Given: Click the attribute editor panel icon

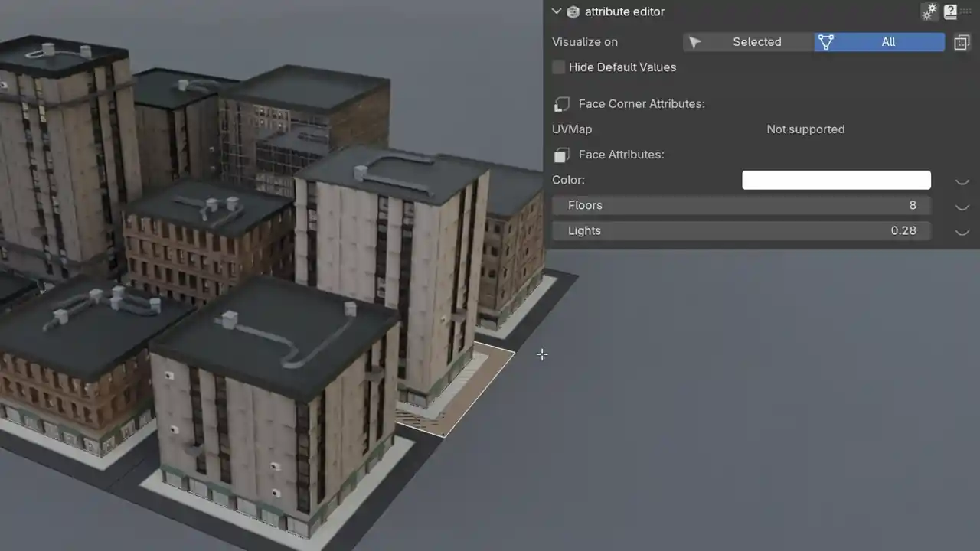Looking at the screenshot, I should [573, 11].
